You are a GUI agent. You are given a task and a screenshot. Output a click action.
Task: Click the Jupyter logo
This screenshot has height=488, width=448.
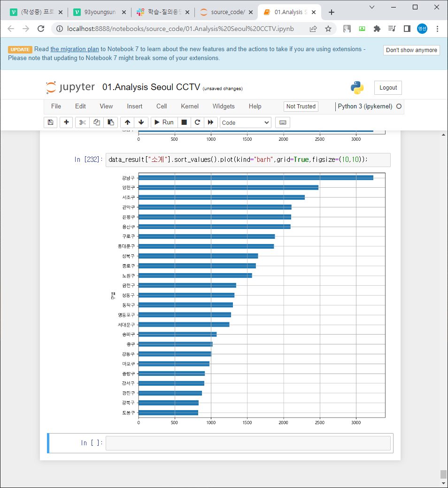(70, 87)
